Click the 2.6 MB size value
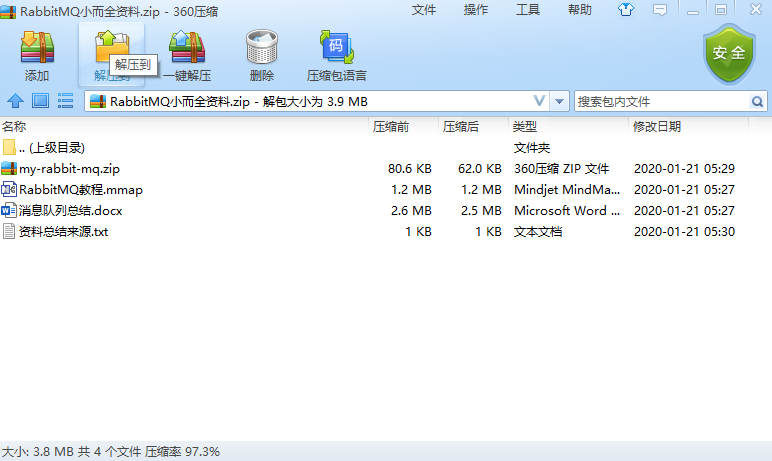Screen dimensions: 772x461 (411, 211)
